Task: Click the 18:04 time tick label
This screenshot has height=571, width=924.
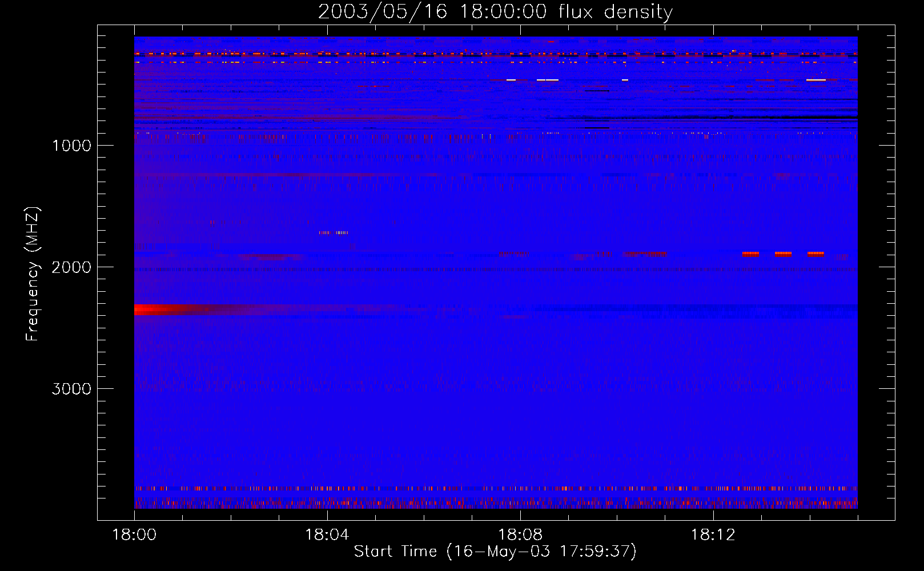Action: [327, 535]
